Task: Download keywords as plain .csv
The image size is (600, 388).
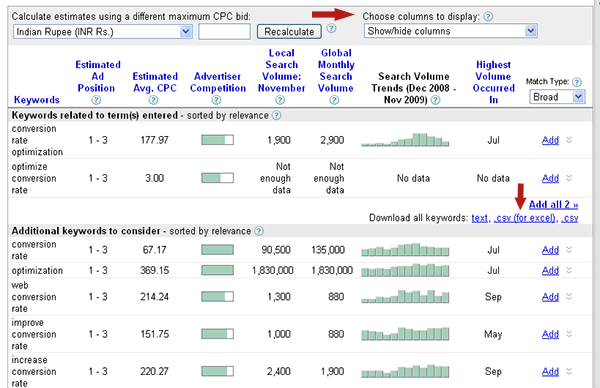Action: (x=570, y=218)
